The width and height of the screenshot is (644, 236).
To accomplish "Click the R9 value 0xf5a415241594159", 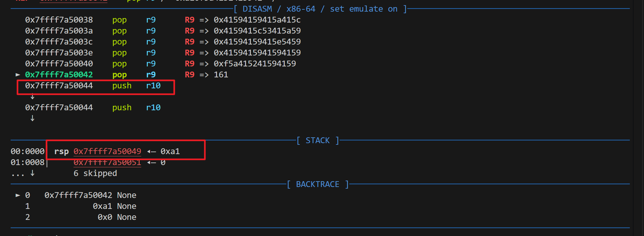I will tap(255, 64).
